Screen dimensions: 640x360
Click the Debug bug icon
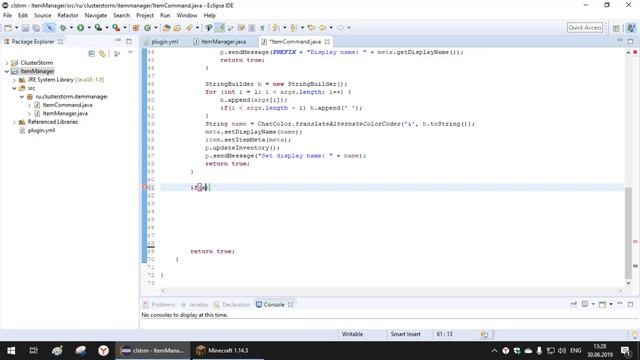pyautogui.click(x=63, y=28)
